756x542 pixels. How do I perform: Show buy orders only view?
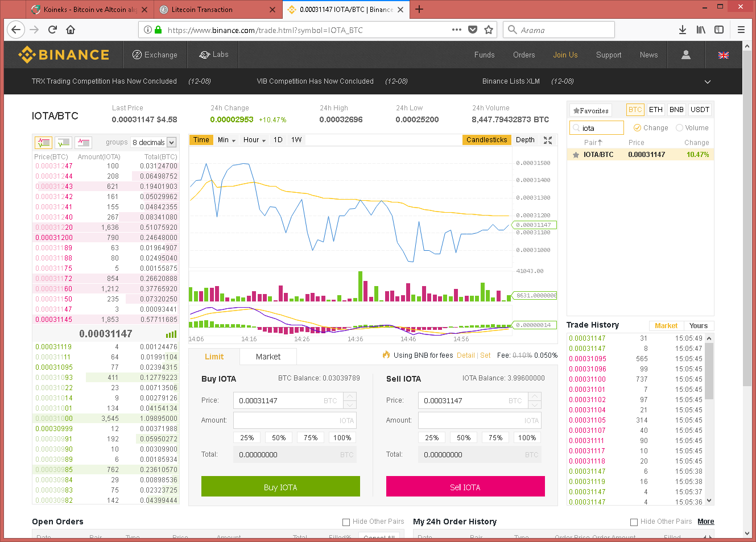pos(63,142)
